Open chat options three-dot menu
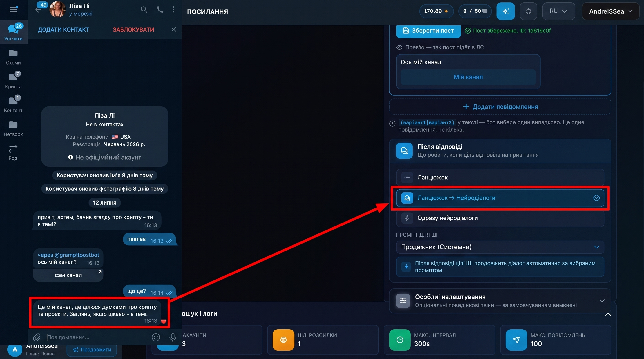The width and height of the screenshot is (644, 359). pyautogui.click(x=173, y=10)
